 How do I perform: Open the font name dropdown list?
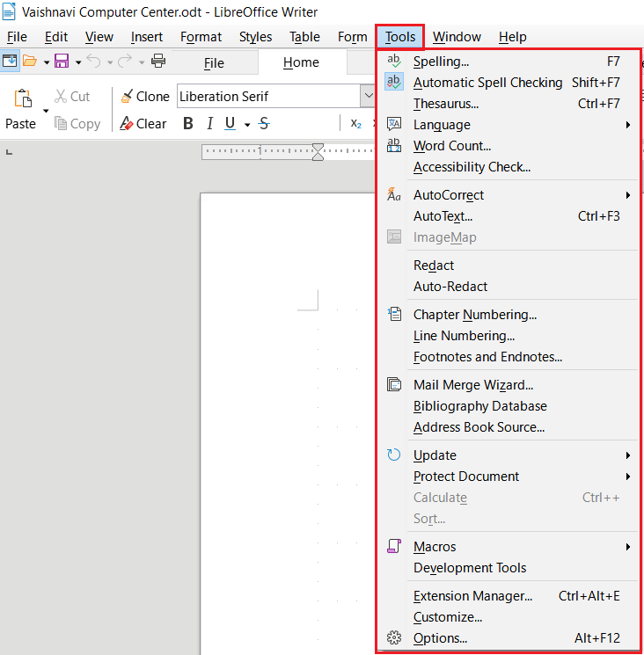(x=368, y=96)
